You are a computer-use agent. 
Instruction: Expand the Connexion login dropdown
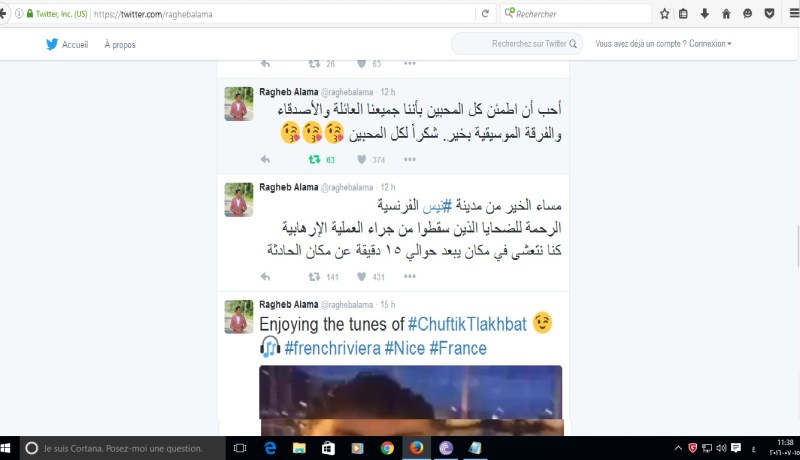[x=710, y=44]
